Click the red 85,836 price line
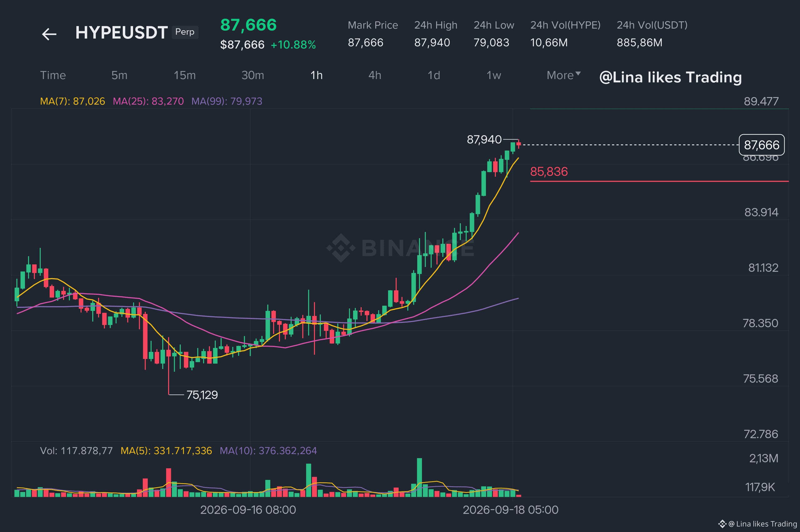 click(x=659, y=181)
